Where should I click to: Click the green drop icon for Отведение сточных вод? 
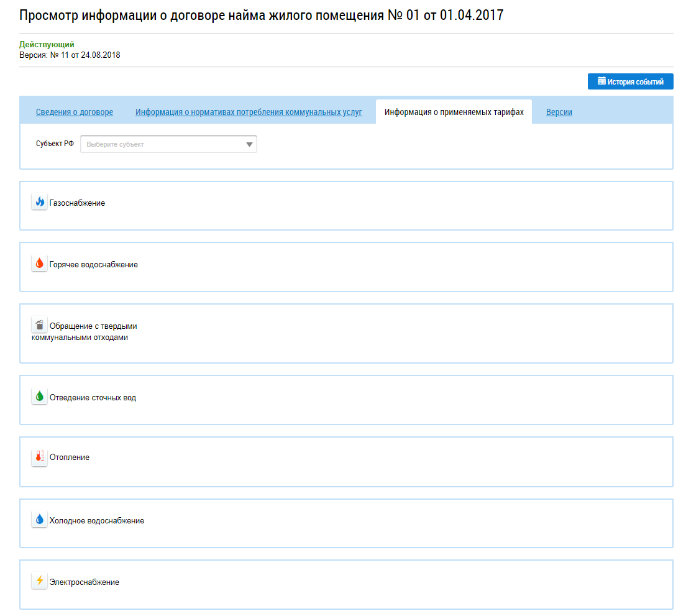[x=40, y=397]
